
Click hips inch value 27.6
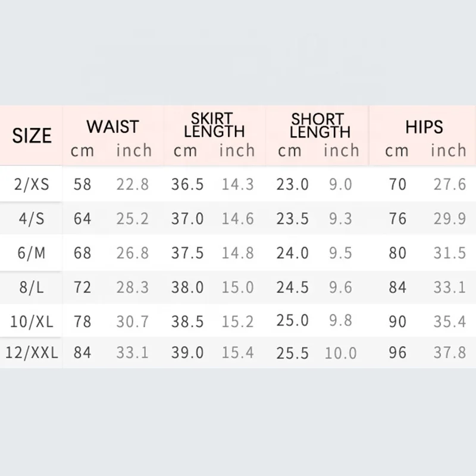(x=449, y=184)
